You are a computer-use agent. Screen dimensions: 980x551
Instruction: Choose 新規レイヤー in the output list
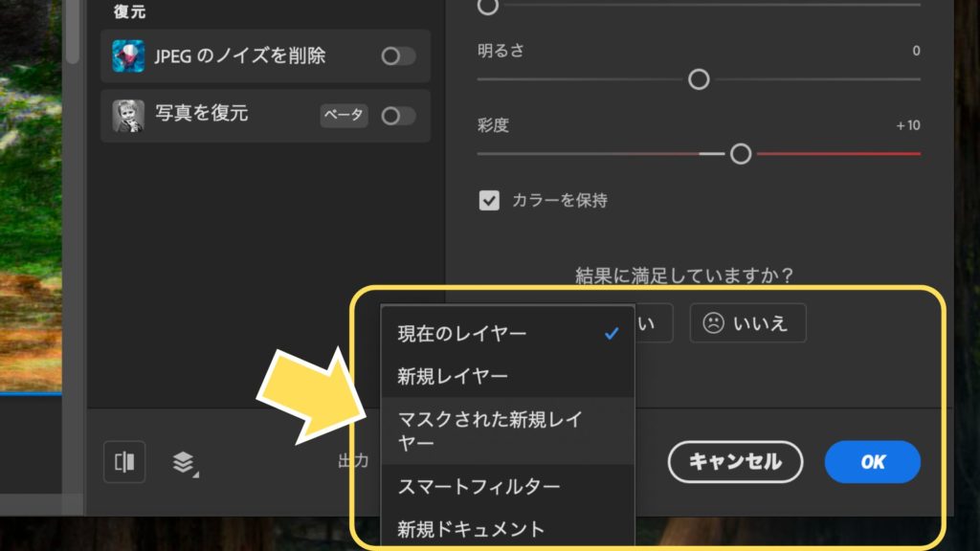453,376
